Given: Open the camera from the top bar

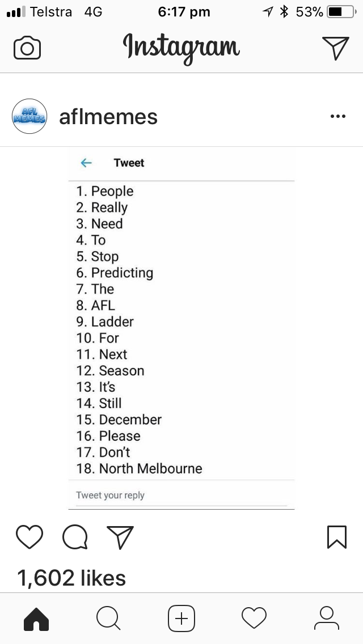Looking at the screenshot, I should pos(27,48).
